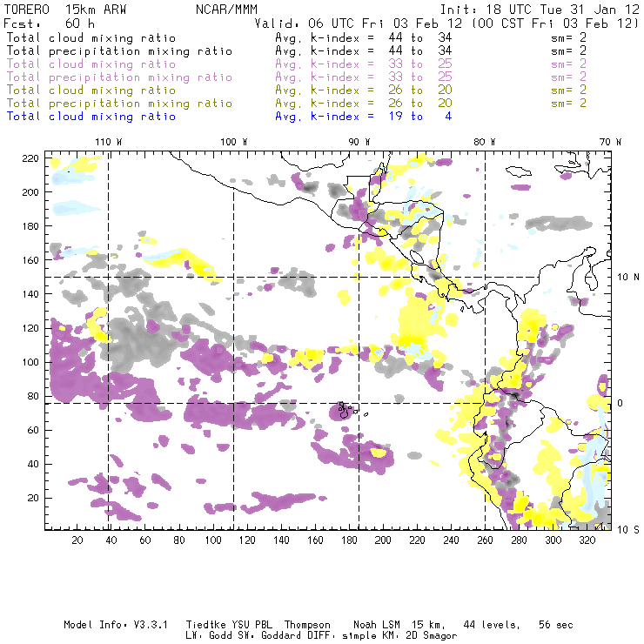The height and width of the screenshot is (644, 644).
Task: Click the blue 'Total cloud mixing ratio' legend line
Action: coord(91,117)
